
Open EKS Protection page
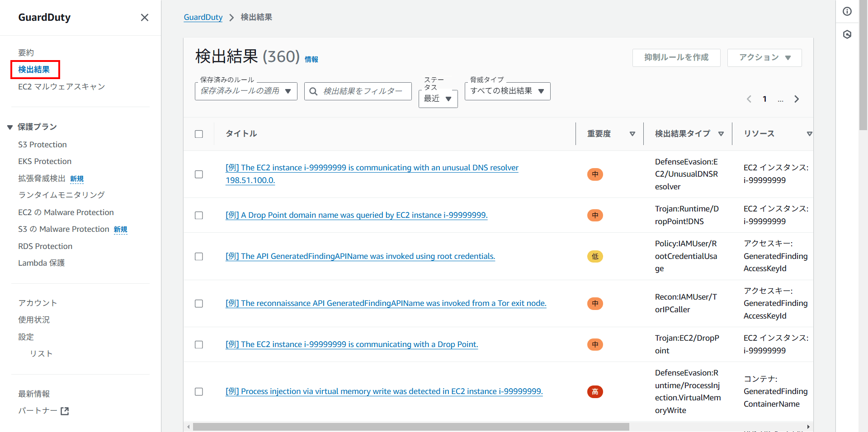point(45,161)
